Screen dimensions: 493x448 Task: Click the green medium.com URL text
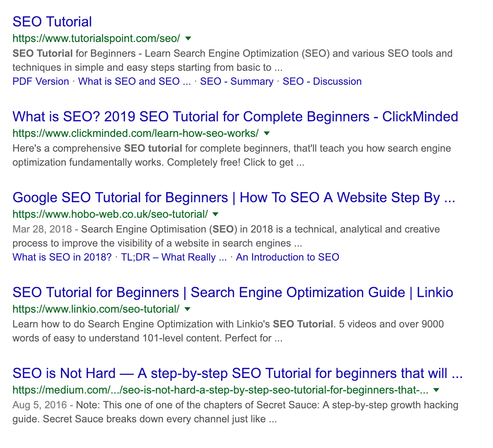(x=220, y=390)
